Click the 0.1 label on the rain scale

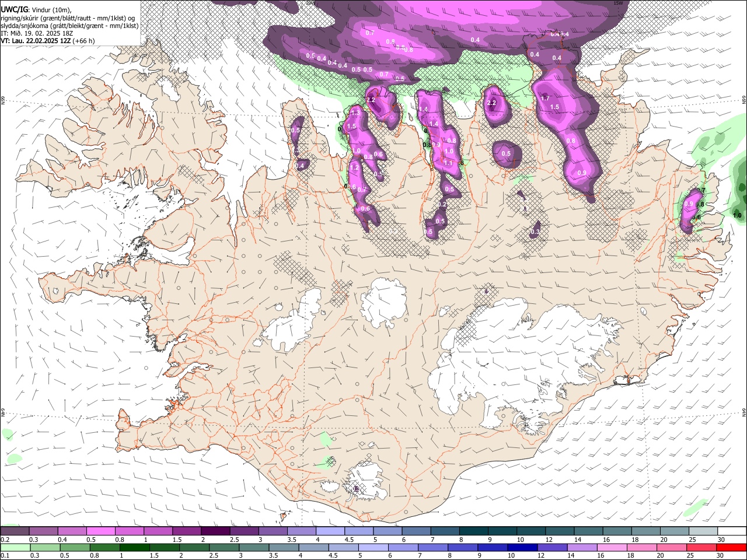click(x=5, y=556)
